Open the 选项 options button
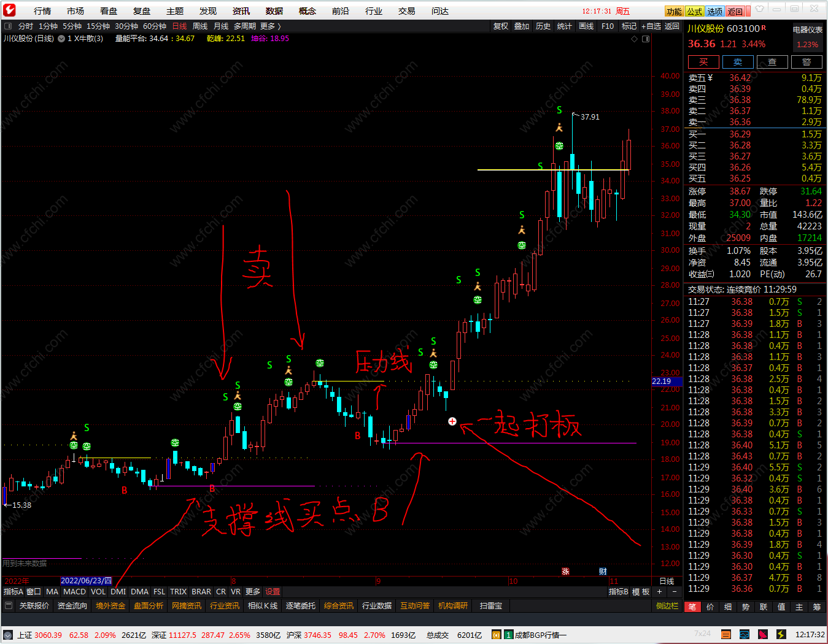828x644 pixels. 714,12
